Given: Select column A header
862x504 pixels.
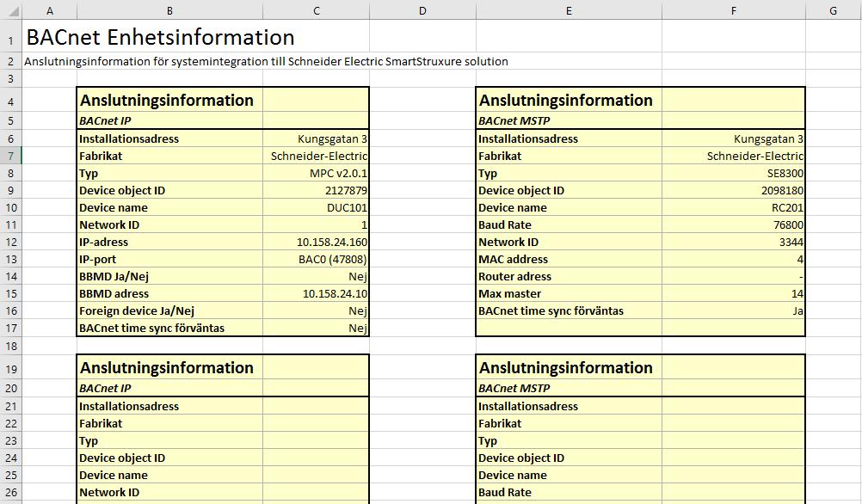Looking at the screenshot, I should tap(50, 10).
